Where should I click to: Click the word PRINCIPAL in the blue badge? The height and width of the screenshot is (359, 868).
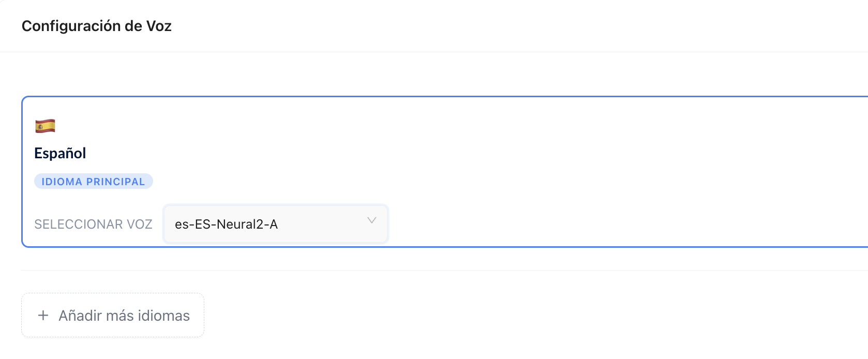[115, 182]
